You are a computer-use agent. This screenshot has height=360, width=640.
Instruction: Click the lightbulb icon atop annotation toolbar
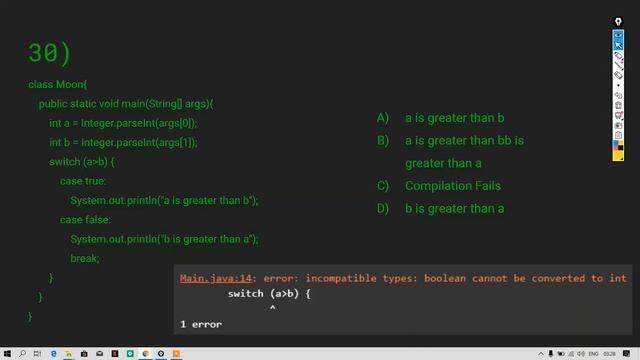tap(618, 22)
